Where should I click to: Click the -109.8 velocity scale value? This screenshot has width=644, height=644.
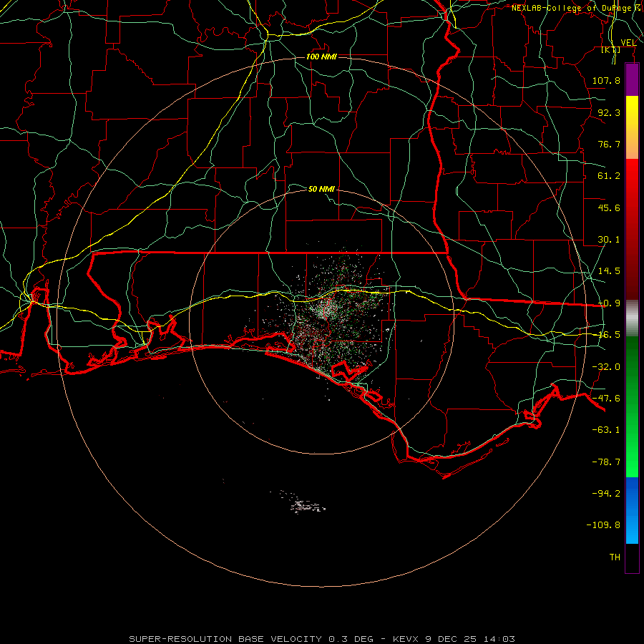click(603, 525)
